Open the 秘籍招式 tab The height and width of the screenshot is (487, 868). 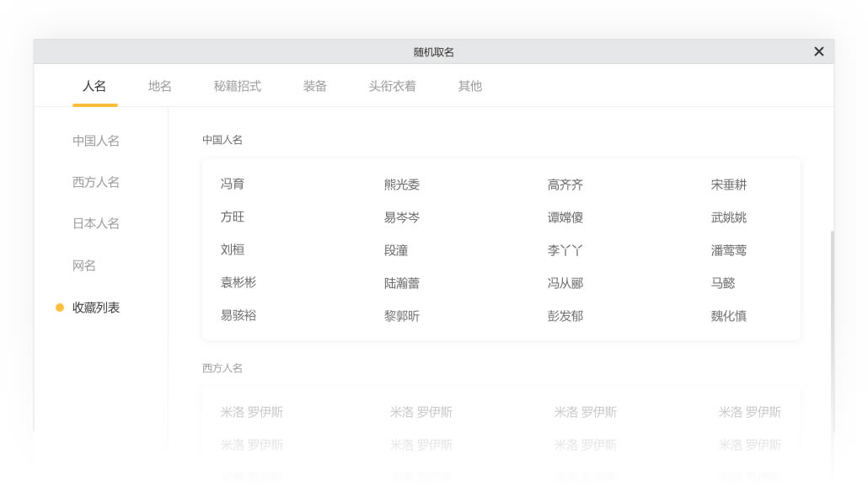235,86
